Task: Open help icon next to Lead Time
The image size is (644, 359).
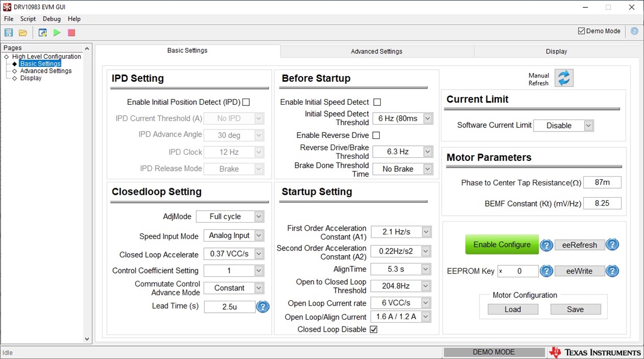Action: [263, 307]
